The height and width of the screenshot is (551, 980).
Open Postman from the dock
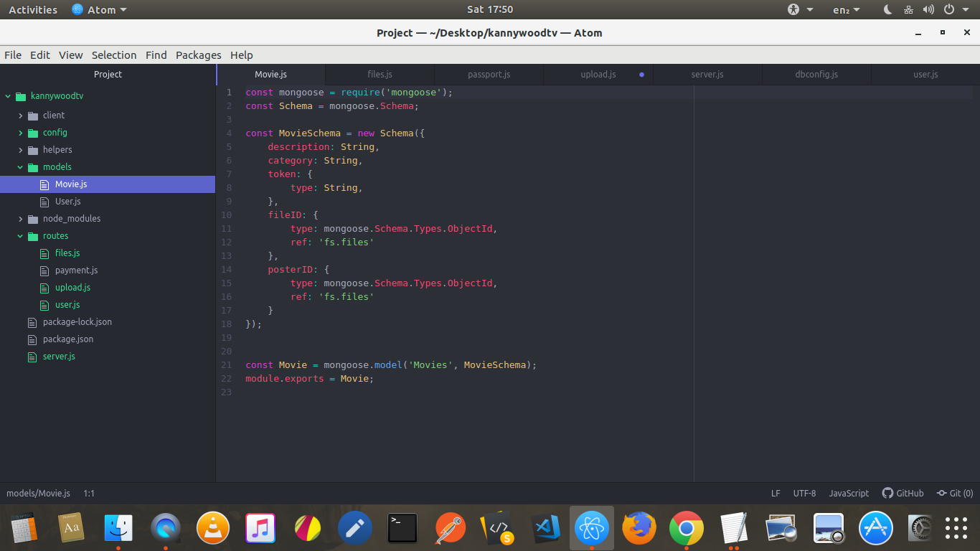[450, 527]
